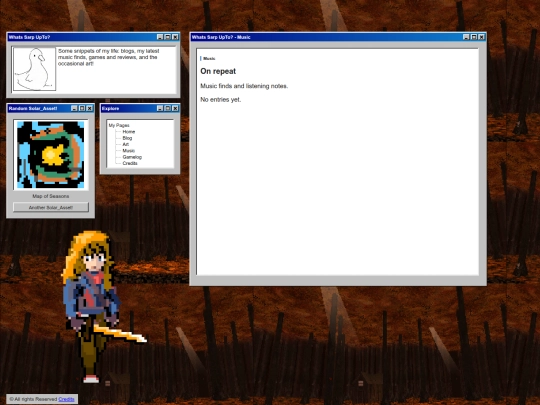
Task: Click the intro text about snippets
Action: [108, 57]
